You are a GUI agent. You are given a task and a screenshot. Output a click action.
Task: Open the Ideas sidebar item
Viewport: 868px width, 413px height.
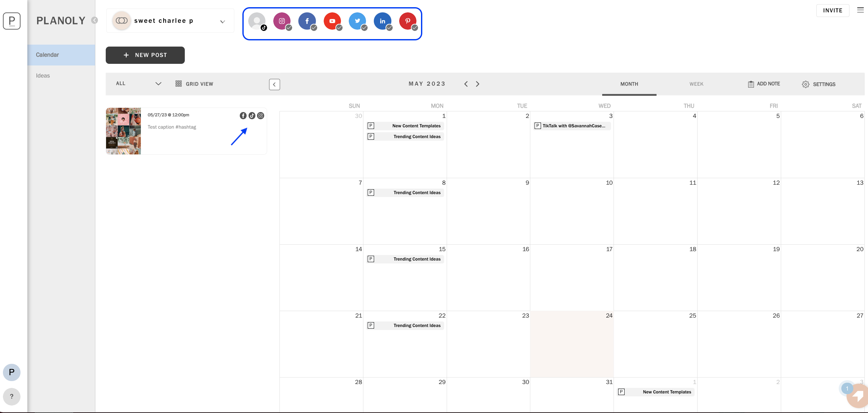(61, 76)
